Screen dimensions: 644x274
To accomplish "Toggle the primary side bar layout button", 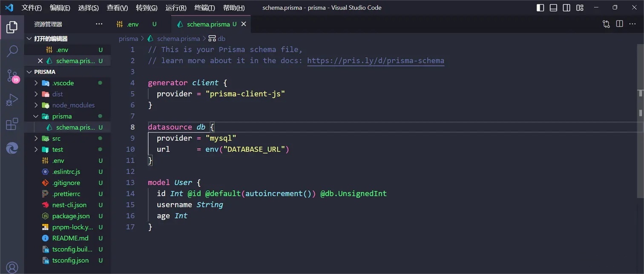I will tap(540, 8).
